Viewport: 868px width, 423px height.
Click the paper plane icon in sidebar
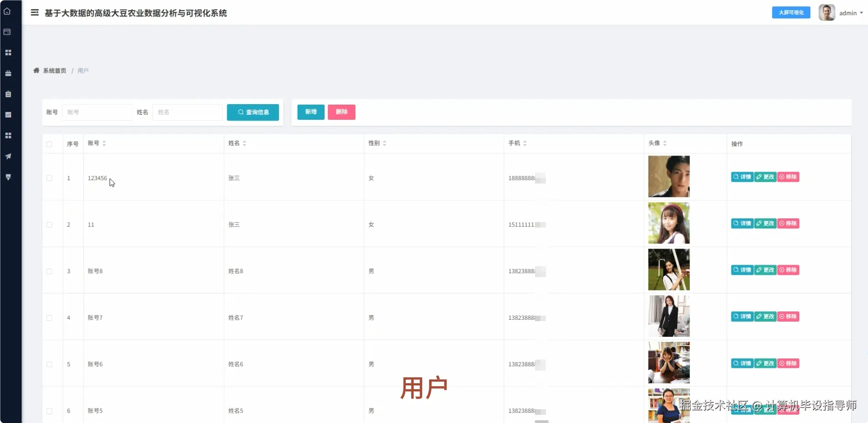pyautogui.click(x=8, y=156)
